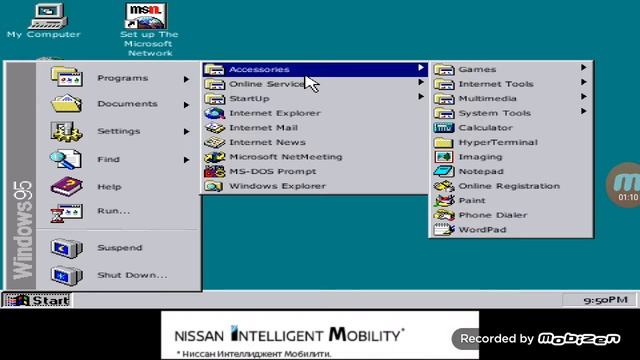Click the WordPad icon
This screenshot has height=360, width=640.
(x=444, y=230)
